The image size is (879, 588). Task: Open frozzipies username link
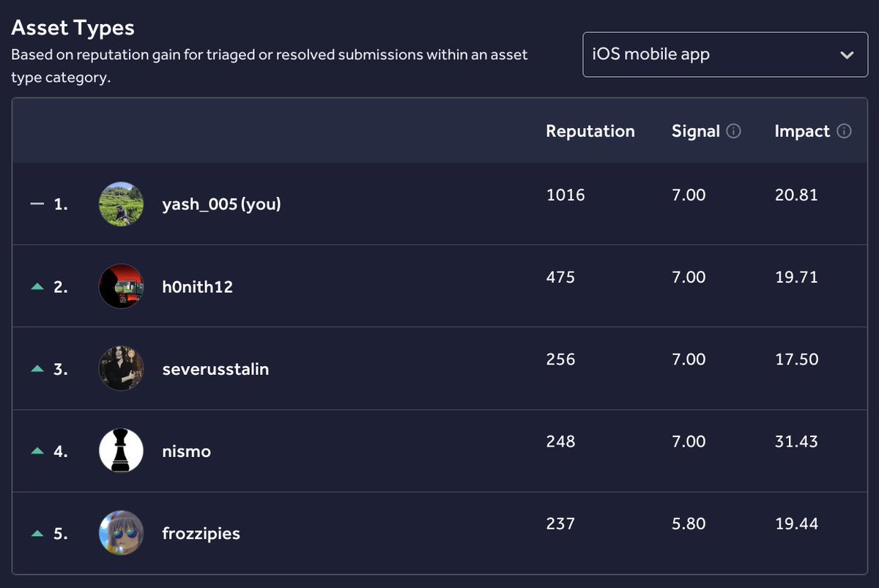pyautogui.click(x=201, y=533)
